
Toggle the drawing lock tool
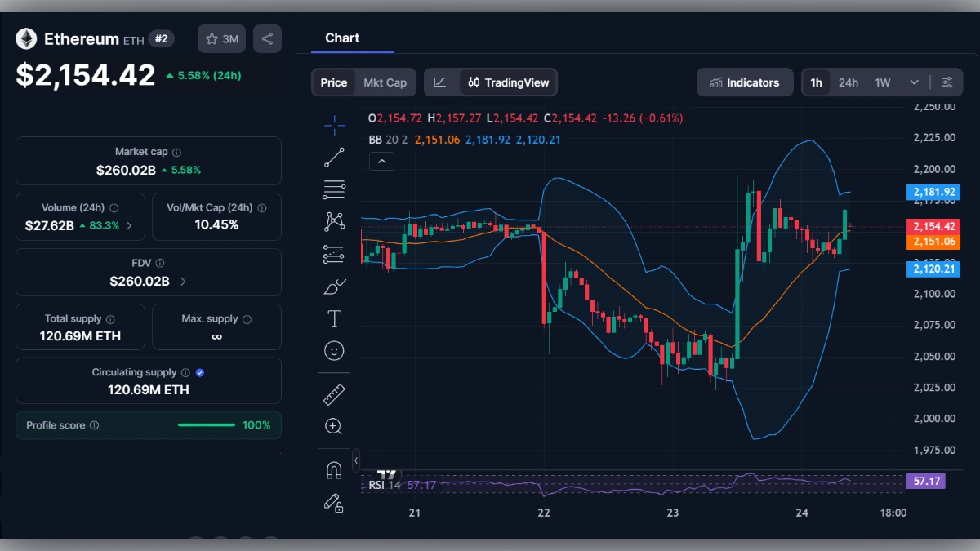pos(334,504)
